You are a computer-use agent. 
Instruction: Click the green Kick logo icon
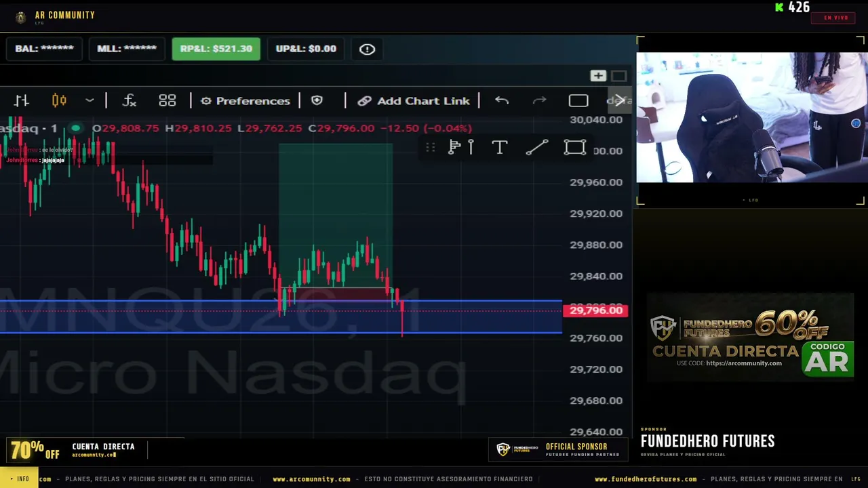point(779,7)
